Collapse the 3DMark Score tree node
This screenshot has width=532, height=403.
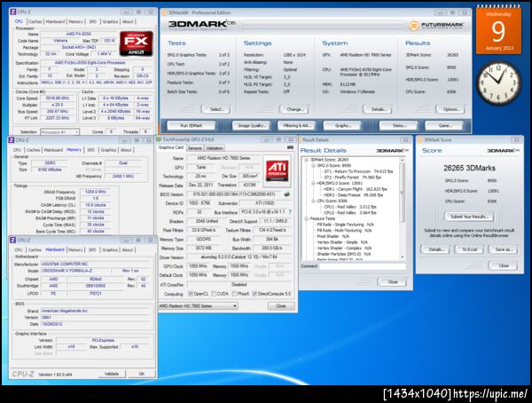[x=307, y=160]
